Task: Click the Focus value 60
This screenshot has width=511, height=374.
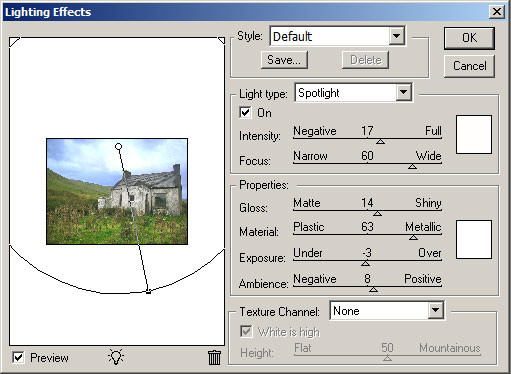Action: [x=367, y=156]
